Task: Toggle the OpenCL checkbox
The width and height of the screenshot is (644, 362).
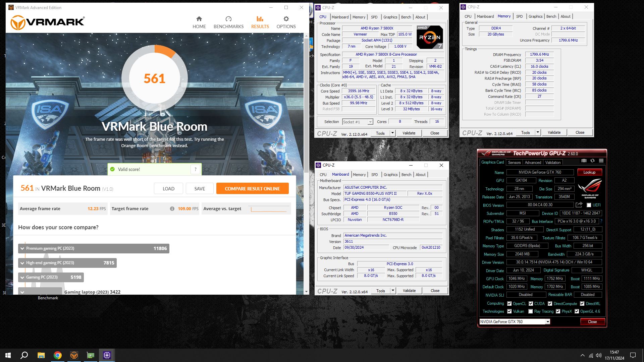Action: pyautogui.click(x=509, y=304)
